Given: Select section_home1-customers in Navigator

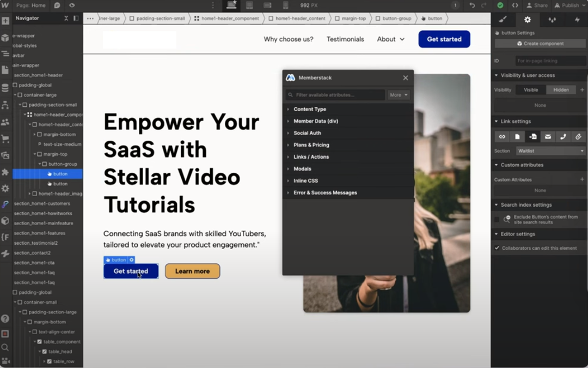Looking at the screenshot, I should click(x=42, y=203).
